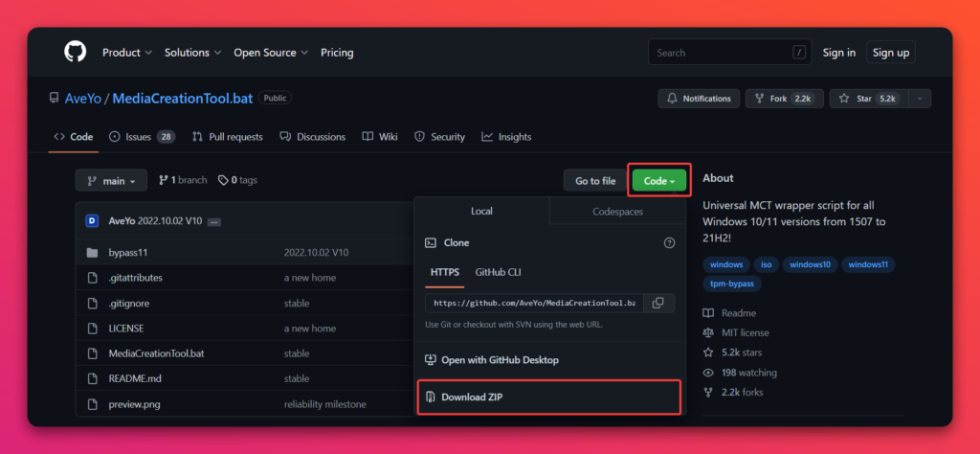The image size is (980, 454).
Task: Fork the repository with Fork button
Action: (784, 99)
